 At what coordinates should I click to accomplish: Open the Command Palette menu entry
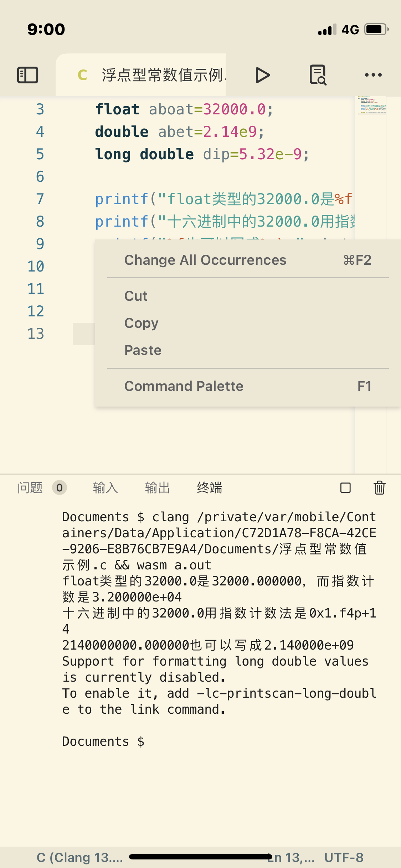[184, 386]
